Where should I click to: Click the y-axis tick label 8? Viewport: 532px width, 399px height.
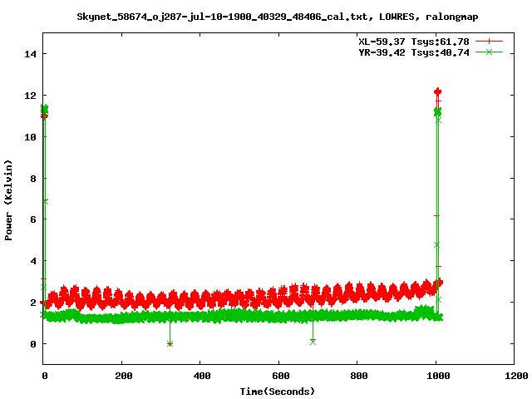coord(33,179)
